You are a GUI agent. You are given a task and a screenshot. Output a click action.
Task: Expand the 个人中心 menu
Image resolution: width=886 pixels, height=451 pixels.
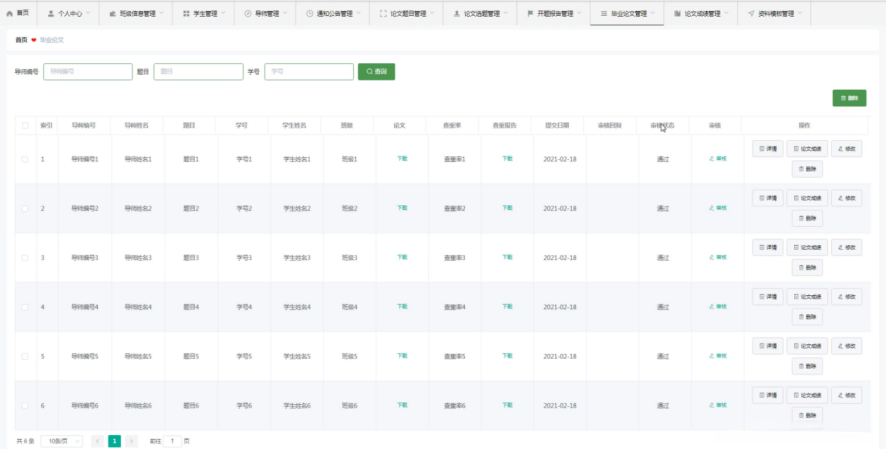(x=68, y=13)
